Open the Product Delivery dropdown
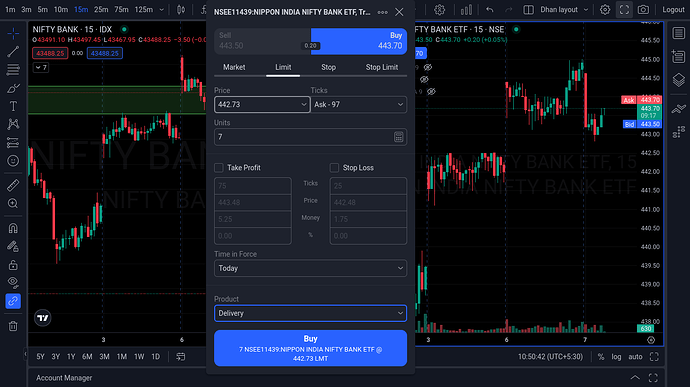 (310, 313)
